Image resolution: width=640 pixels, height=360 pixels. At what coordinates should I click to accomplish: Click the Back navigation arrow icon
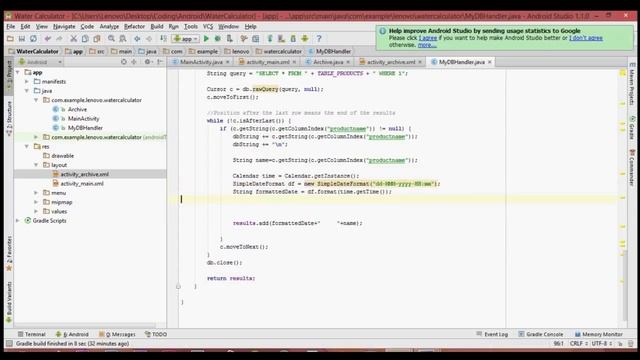coord(137,39)
